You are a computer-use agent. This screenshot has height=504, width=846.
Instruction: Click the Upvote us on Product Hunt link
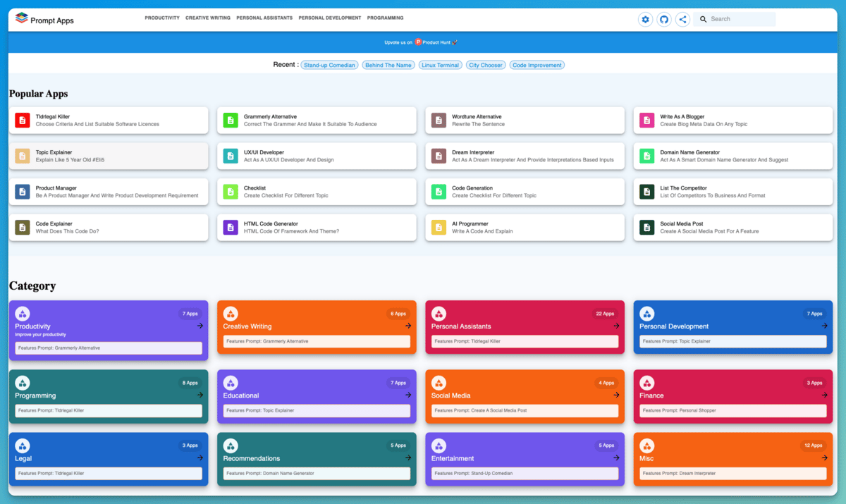421,42
